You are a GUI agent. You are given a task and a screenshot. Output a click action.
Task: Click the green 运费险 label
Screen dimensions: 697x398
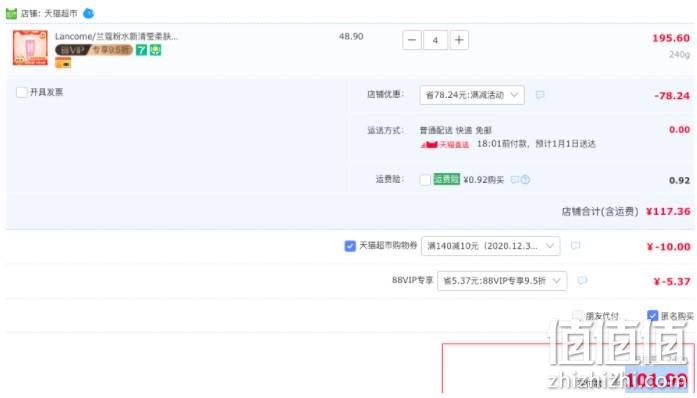446,179
